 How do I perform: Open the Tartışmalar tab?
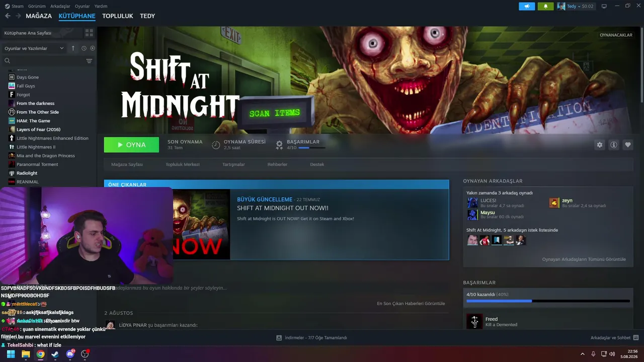coord(233,164)
